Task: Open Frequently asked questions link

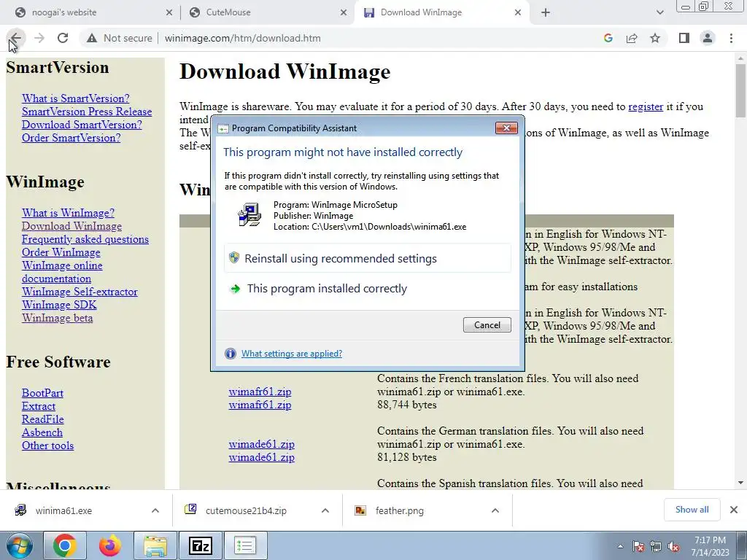Action: click(x=85, y=239)
